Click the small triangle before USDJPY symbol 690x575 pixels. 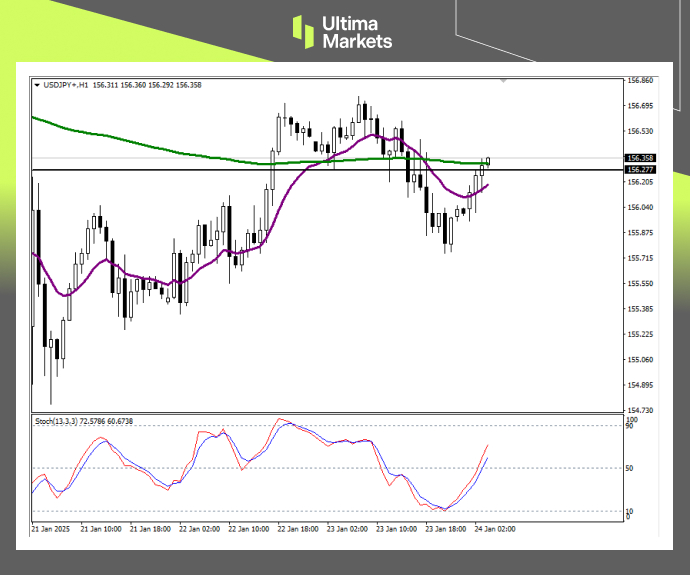pos(37,86)
